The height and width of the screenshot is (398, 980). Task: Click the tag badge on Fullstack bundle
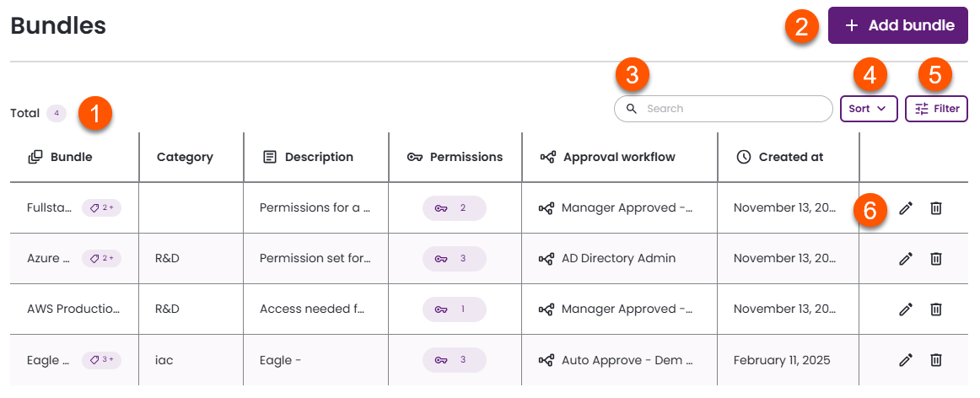(x=101, y=208)
